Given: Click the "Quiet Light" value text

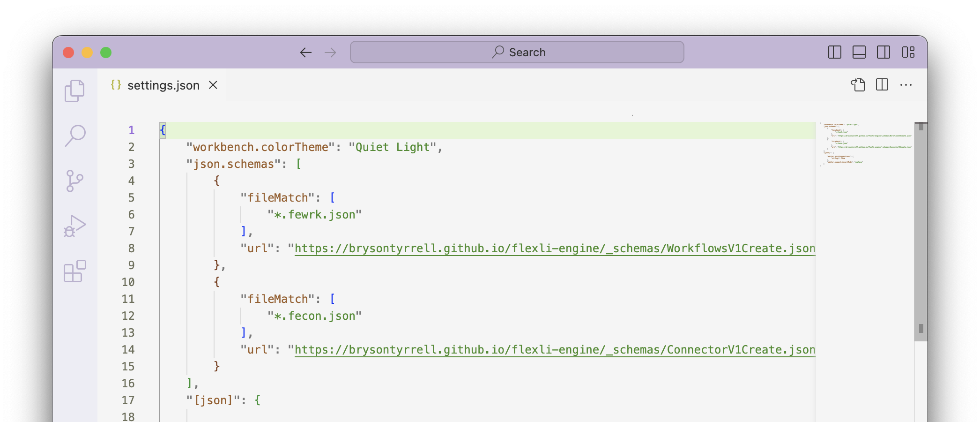Looking at the screenshot, I should (393, 147).
